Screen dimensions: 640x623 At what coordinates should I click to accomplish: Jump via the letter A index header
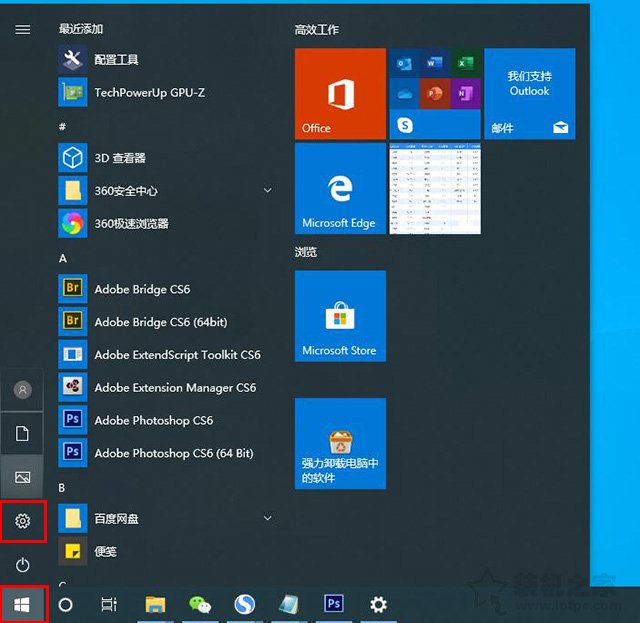[x=62, y=258]
